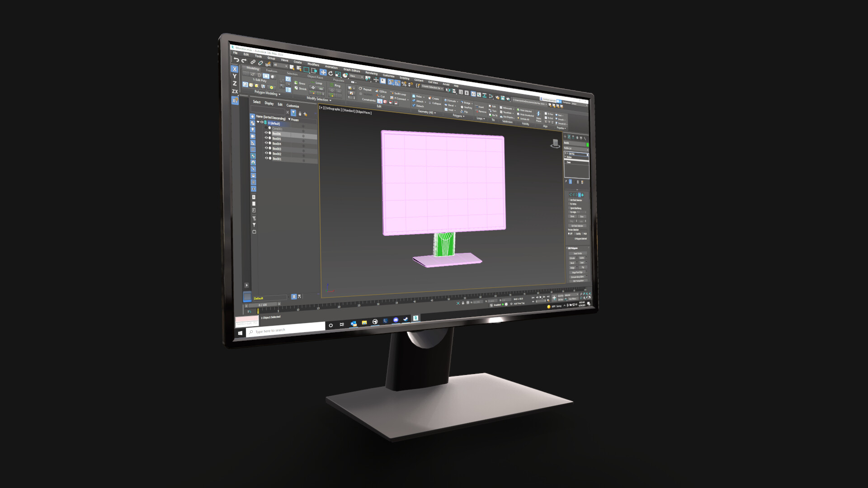Hide Box003 using its eye toggle
This screenshot has width=868, height=488.
267,148
